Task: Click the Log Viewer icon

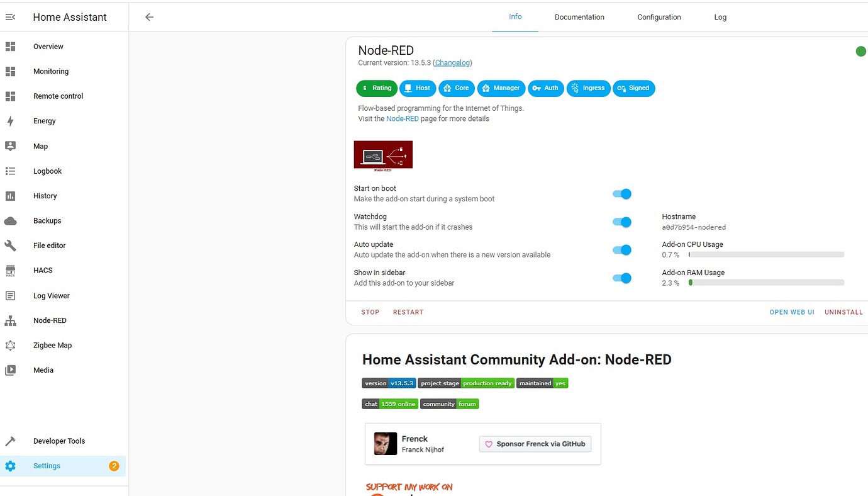Action: [10, 295]
